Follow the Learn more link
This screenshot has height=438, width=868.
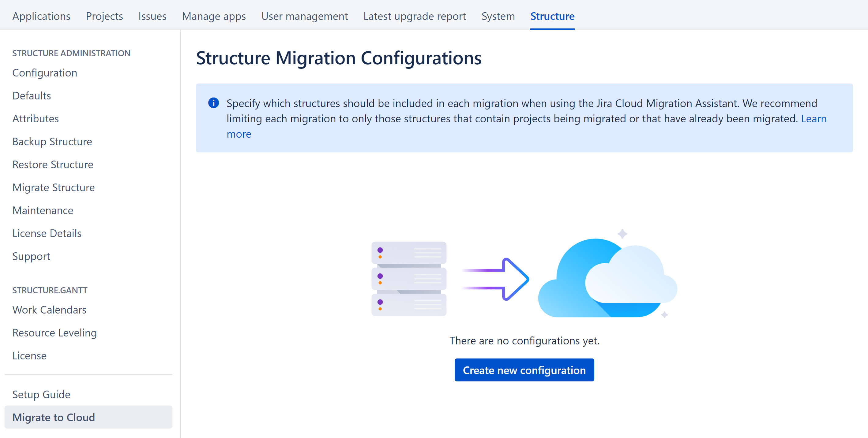click(814, 118)
